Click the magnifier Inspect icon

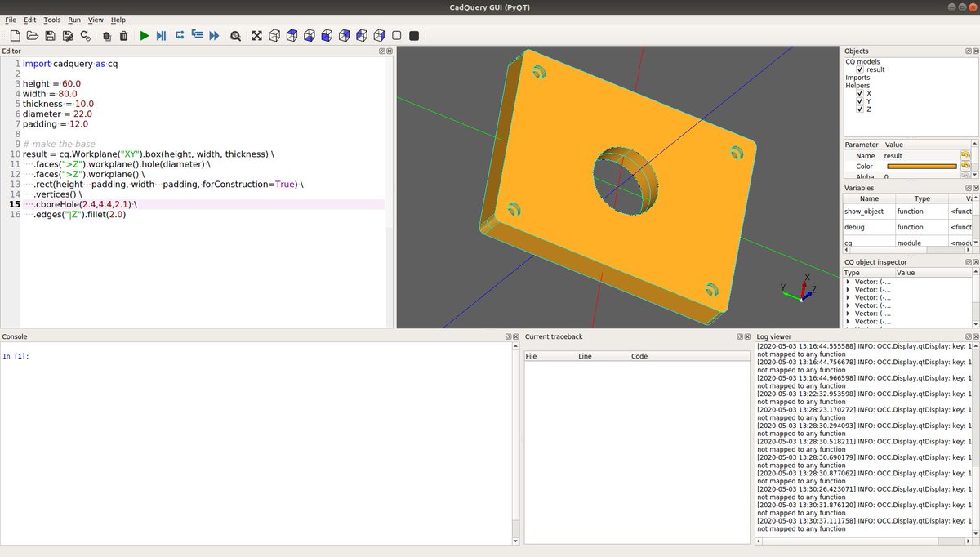click(235, 35)
